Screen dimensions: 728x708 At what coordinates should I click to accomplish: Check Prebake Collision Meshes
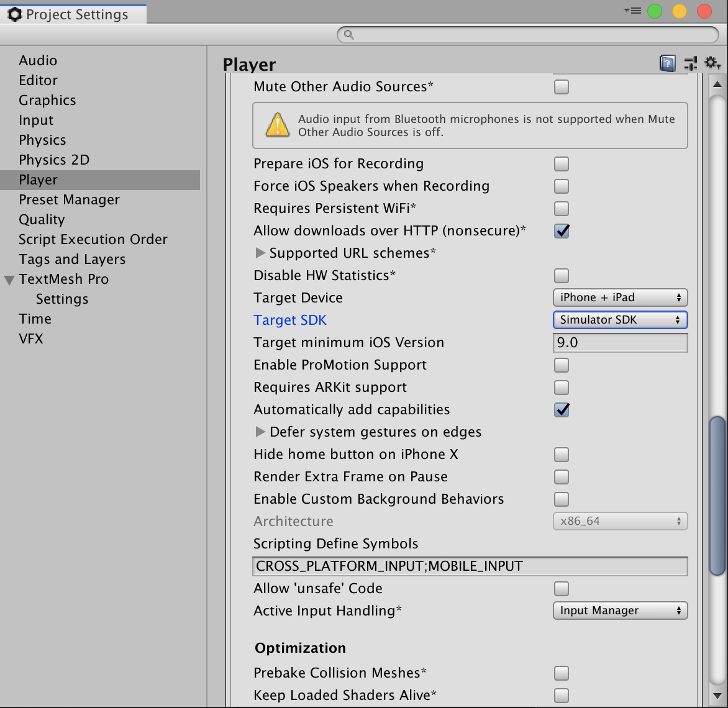pos(561,673)
